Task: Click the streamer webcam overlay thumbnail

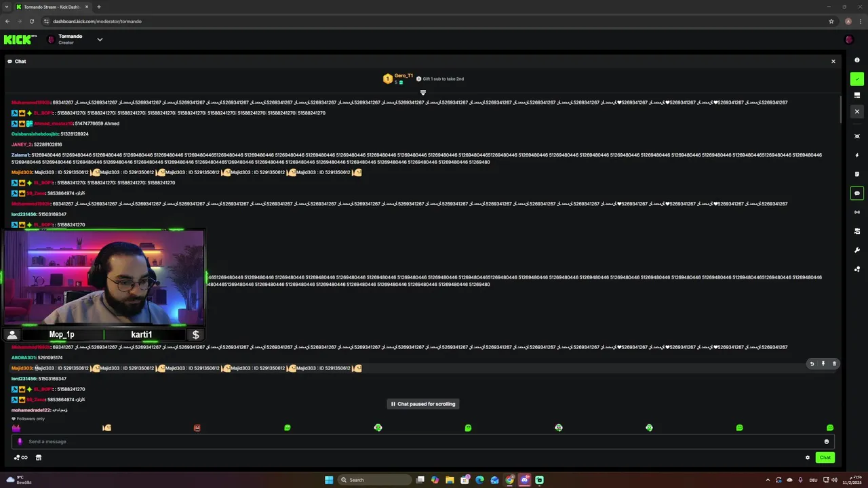Action: point(104,278)
